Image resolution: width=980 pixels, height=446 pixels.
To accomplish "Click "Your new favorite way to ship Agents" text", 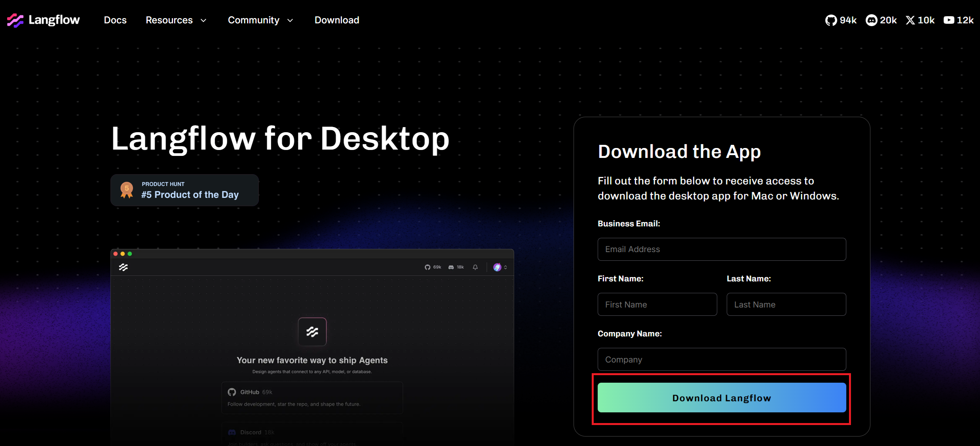I will pyautogui.click(x=312, y=360).
